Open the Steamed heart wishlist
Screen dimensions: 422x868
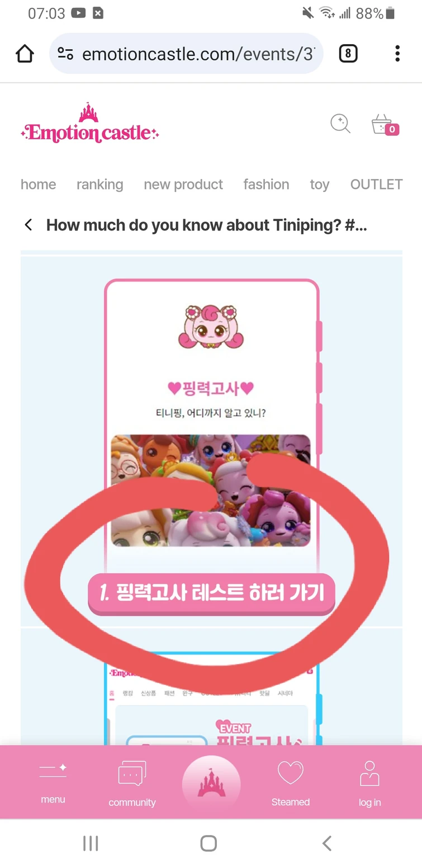click(x=290, y=783)
